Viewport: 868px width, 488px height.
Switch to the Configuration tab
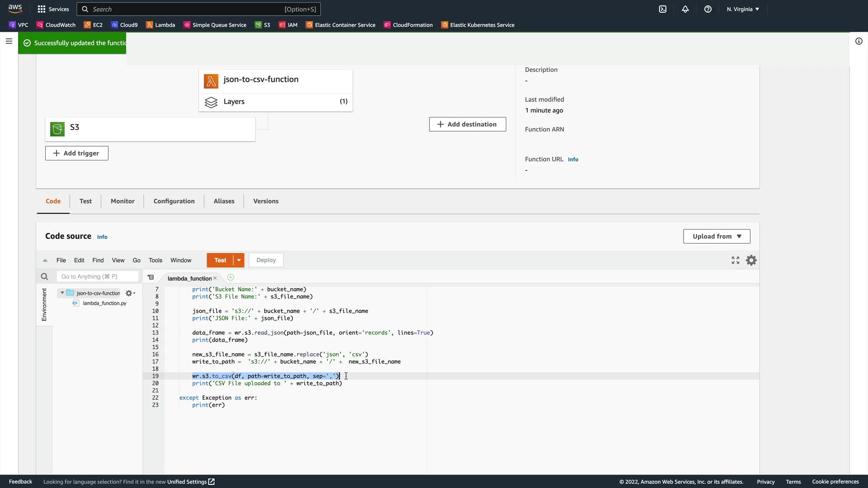coord(174,201)
